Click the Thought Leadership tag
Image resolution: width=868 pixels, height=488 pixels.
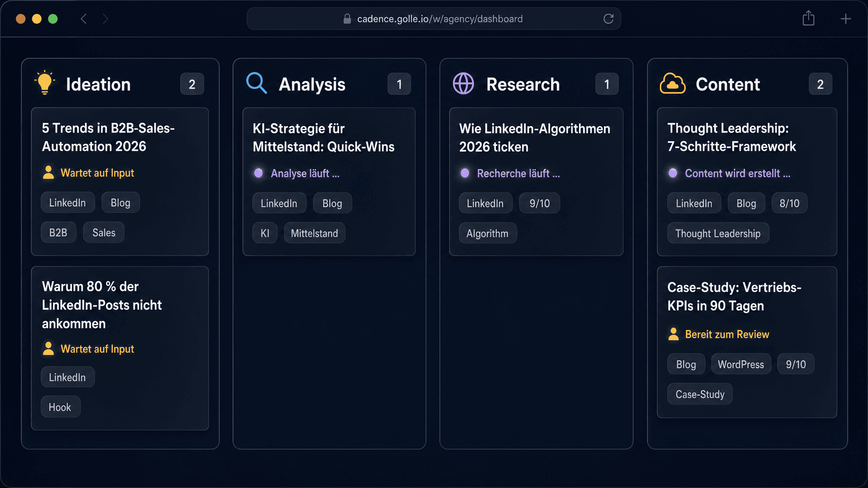click(718, 233)
